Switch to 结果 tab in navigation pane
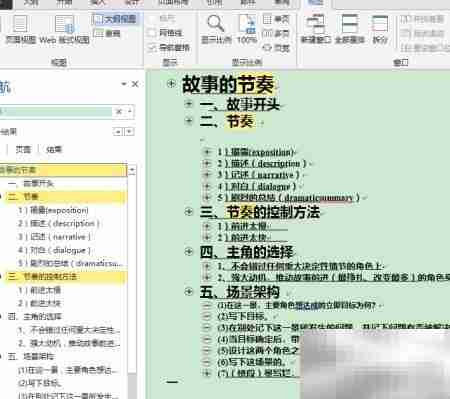450x399 pixels. click(54, 150)
